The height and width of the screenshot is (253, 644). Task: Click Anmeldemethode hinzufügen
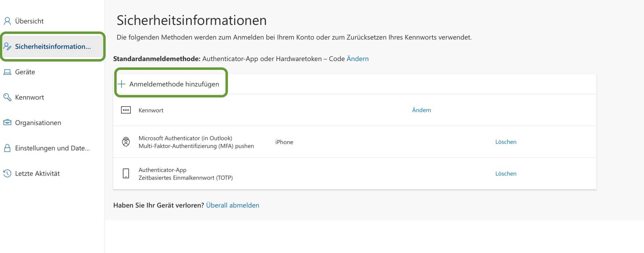pos(174,84)
